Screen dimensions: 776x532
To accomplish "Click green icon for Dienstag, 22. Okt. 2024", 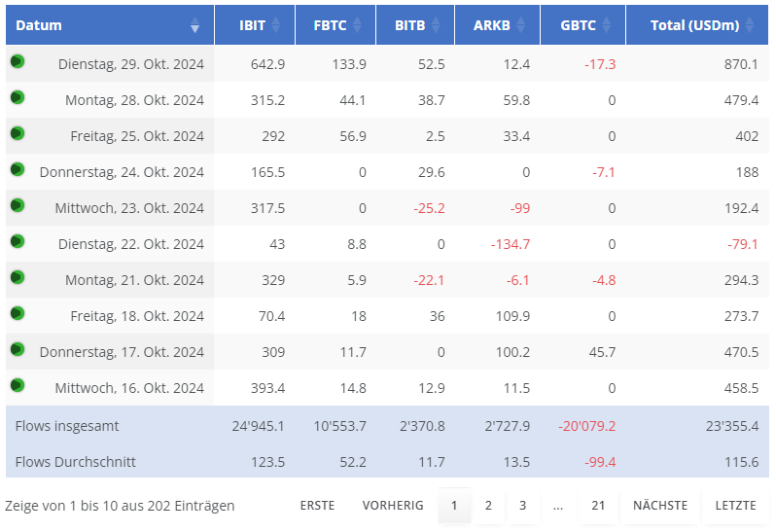I will [18, 241].
